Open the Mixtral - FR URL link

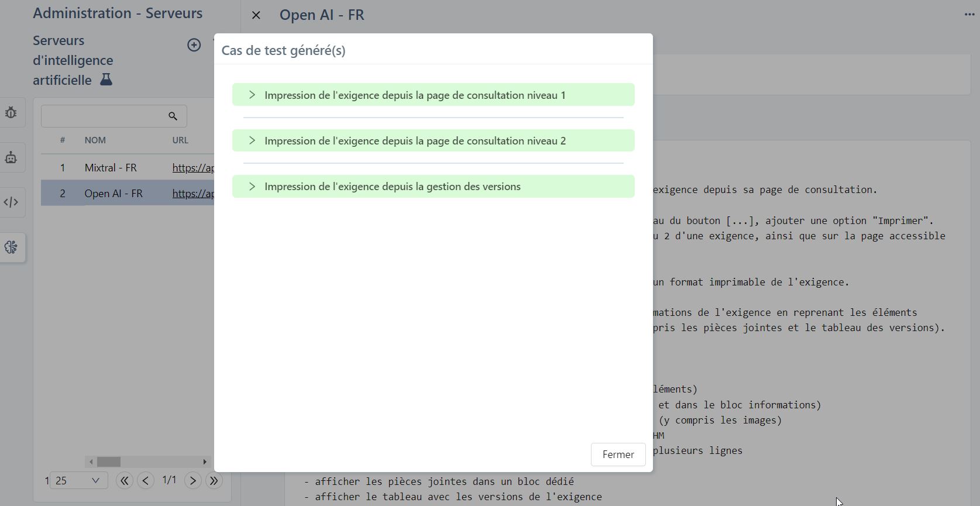(193, 168)
